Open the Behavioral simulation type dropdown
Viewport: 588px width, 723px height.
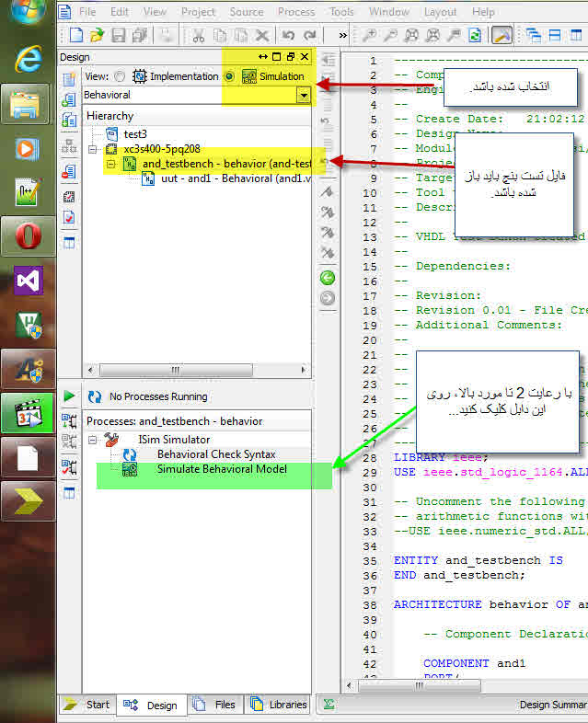pyautogui.click(x=303, y=95)
